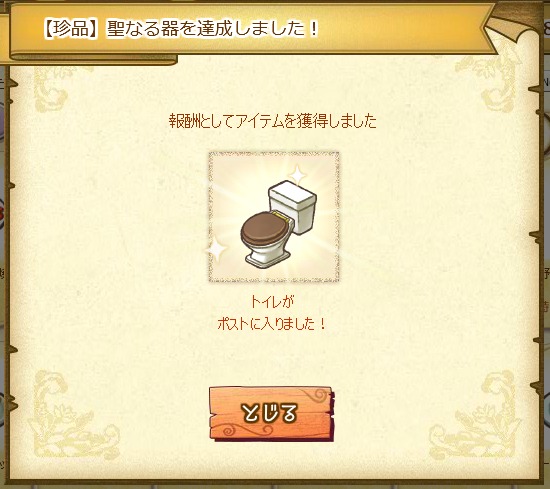The height and width of the screenshot is (489, 550).
Task: Click the swirl decoration on the とじる sign
Action: coord(317,396)
